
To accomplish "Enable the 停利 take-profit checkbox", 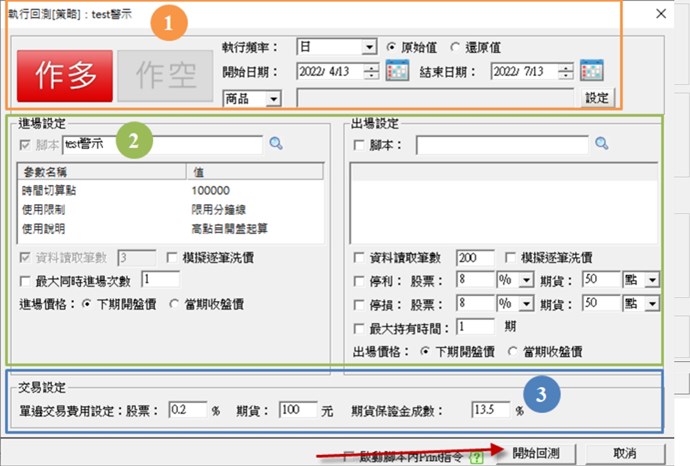I will click(x=360, y=280).
